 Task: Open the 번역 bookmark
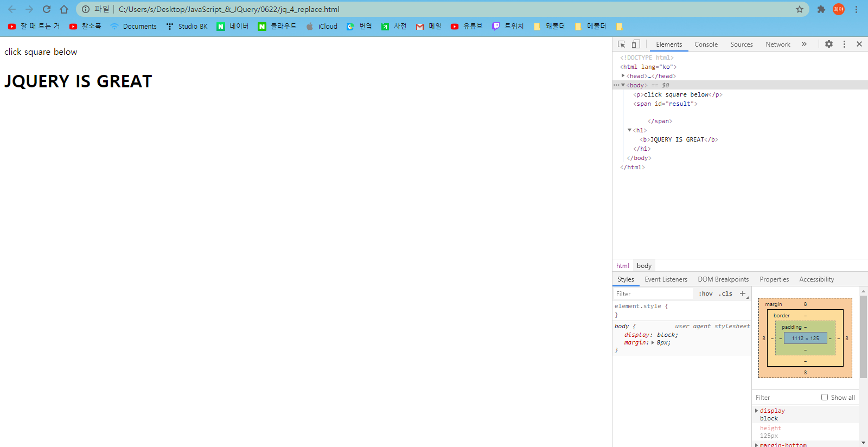tap(359, 26)
